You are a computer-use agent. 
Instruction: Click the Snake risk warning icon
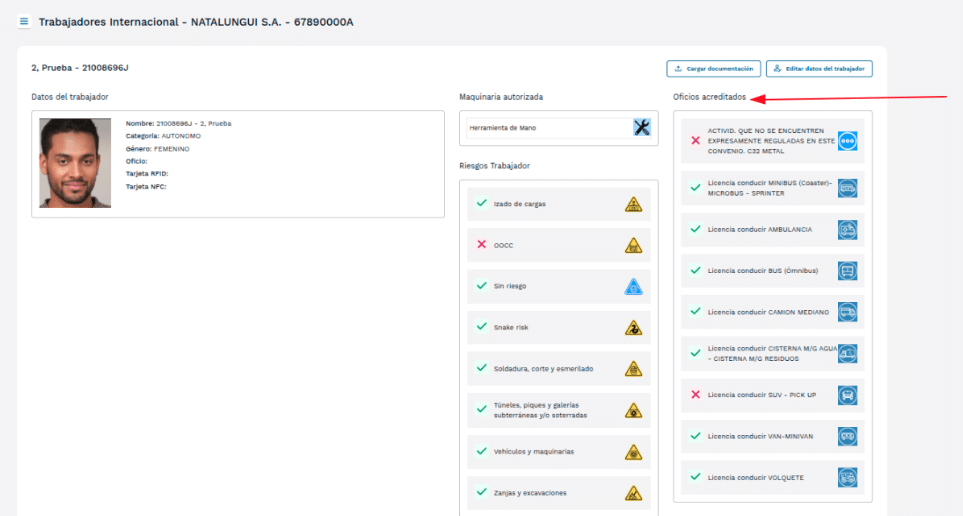pyautogui.click(x=633, y=328)
